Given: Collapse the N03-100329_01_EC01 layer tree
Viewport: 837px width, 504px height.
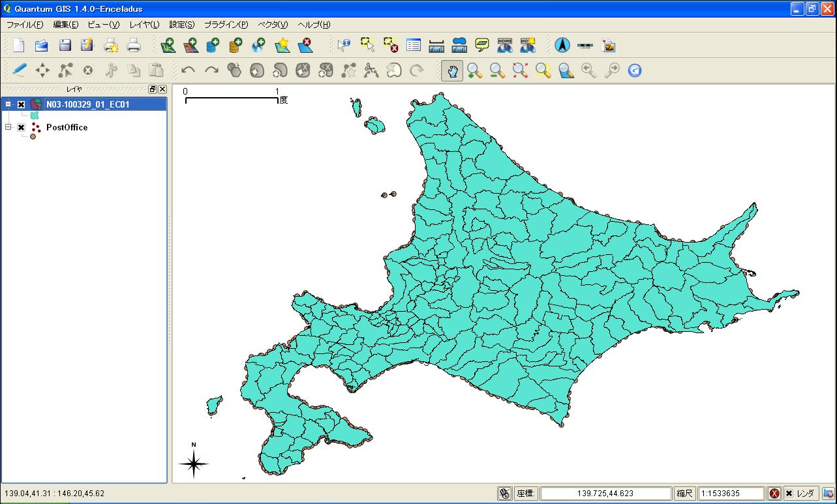Looking at the screenshot, I should (x=8, y=104).
